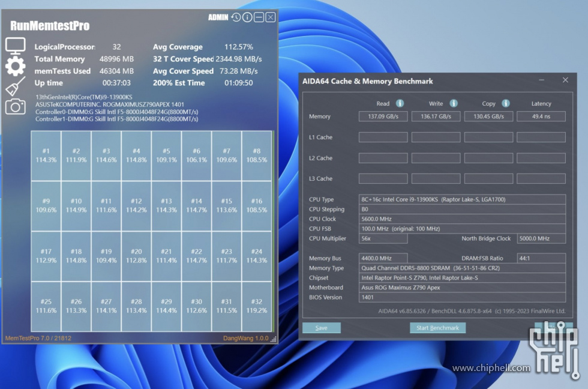The image size is (588, 389).
Task: Select memtest cell #1 114.3%
Action: click(x=46, y=155)
